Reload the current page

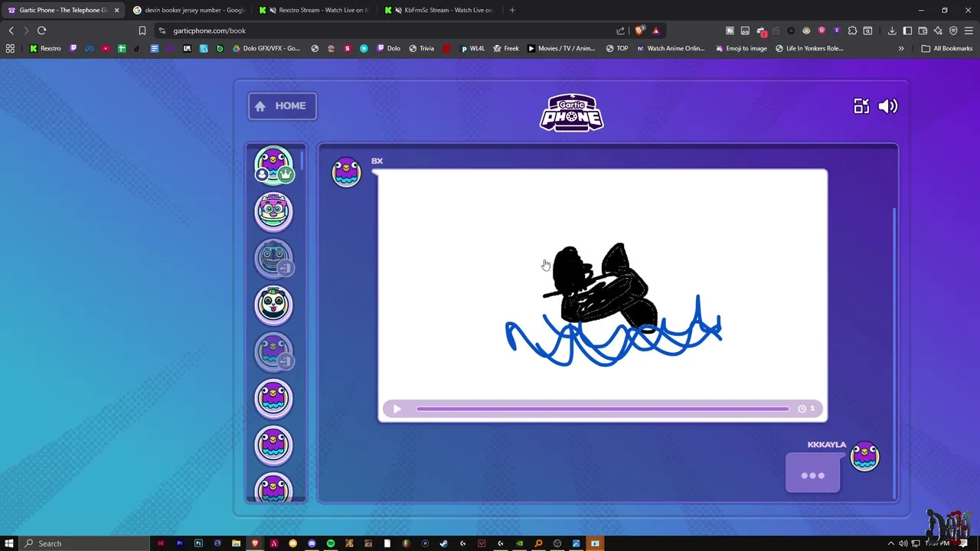[x=41, y=31]
